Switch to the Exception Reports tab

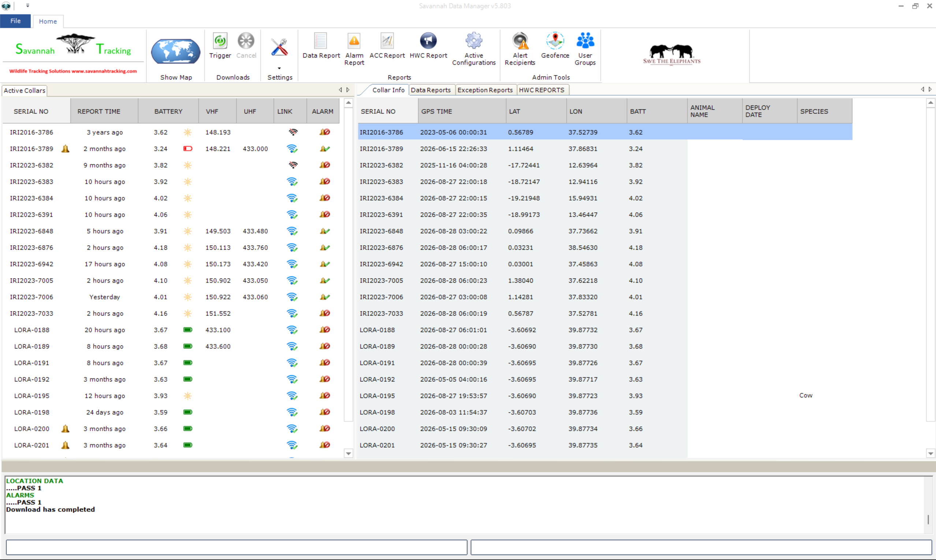pyautogui.click(x=485, y=90)
